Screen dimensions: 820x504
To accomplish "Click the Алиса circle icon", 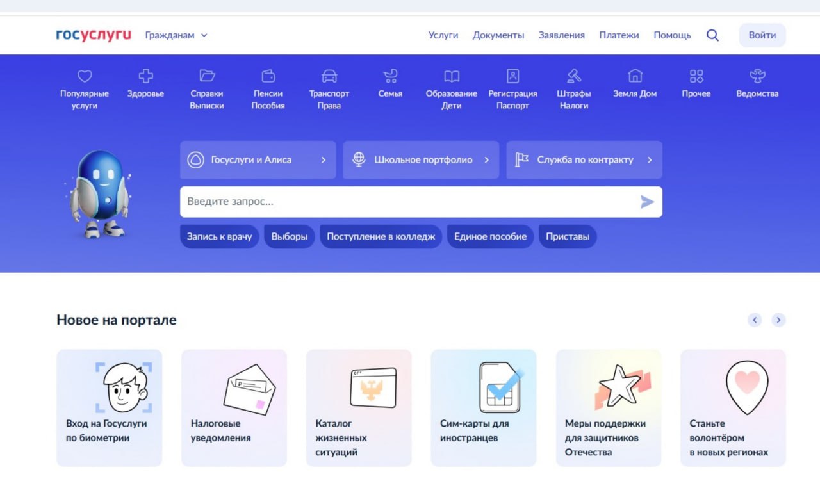I will 195,160.
